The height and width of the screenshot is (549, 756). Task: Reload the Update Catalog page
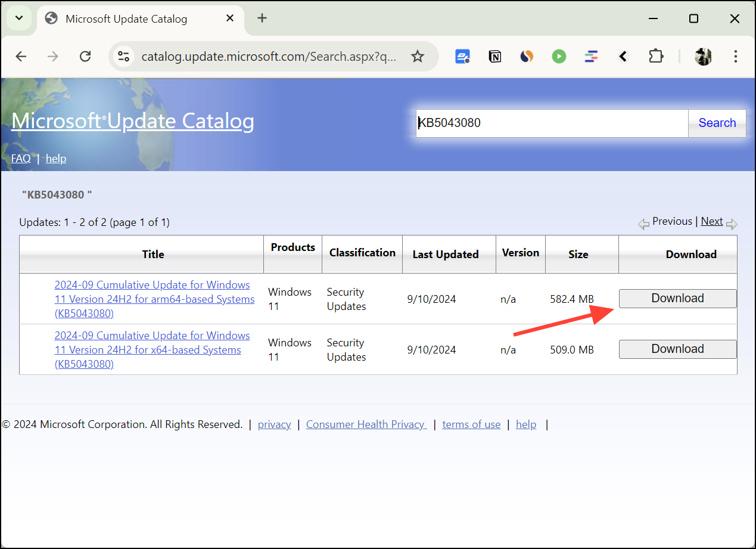[x=85, y=57]
